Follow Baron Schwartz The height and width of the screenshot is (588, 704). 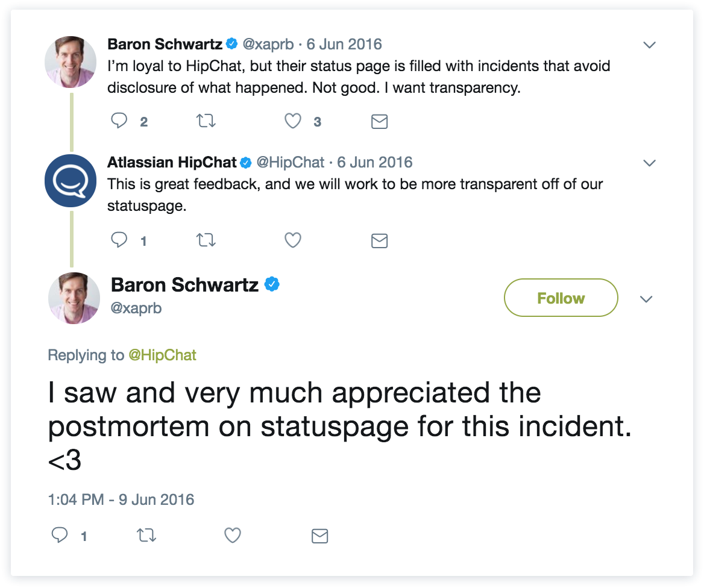561,298
